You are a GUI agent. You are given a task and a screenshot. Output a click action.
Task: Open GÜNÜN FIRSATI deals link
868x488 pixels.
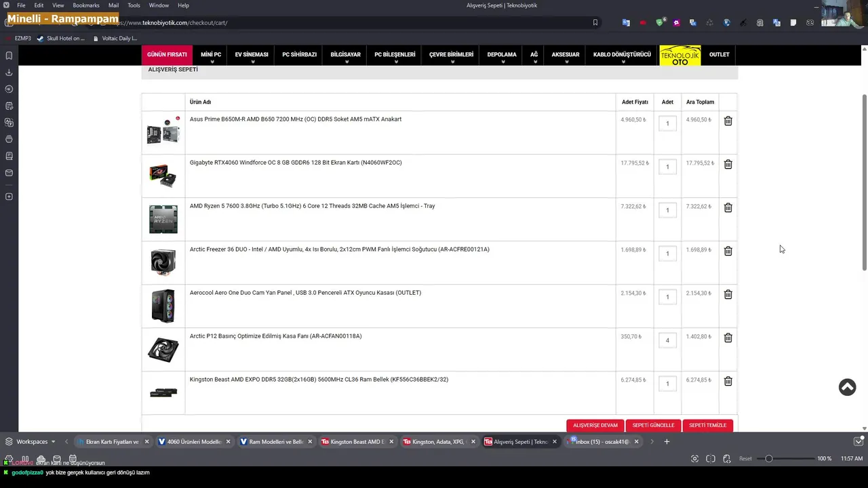[167, 55]
